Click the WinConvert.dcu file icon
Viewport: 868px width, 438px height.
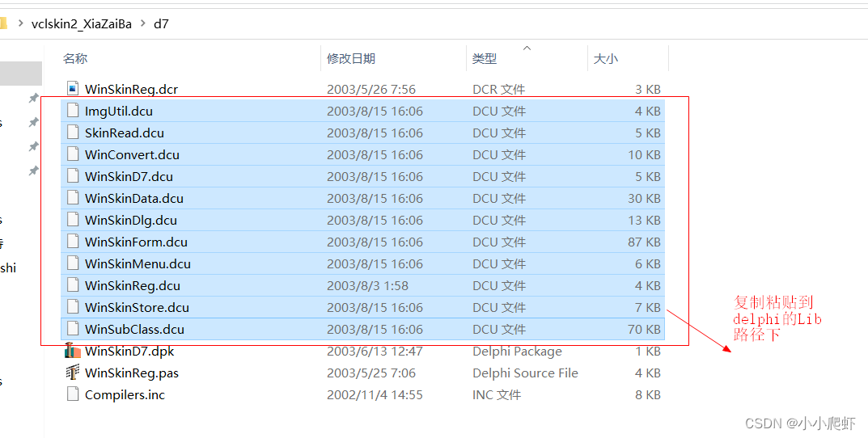click(73, 154)
